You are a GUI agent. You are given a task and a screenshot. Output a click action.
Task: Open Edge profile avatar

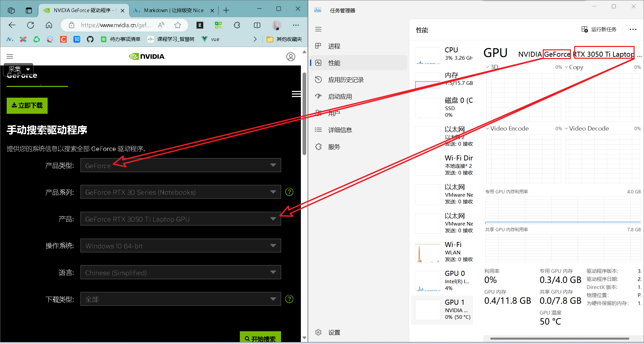(x=277, y=25)
